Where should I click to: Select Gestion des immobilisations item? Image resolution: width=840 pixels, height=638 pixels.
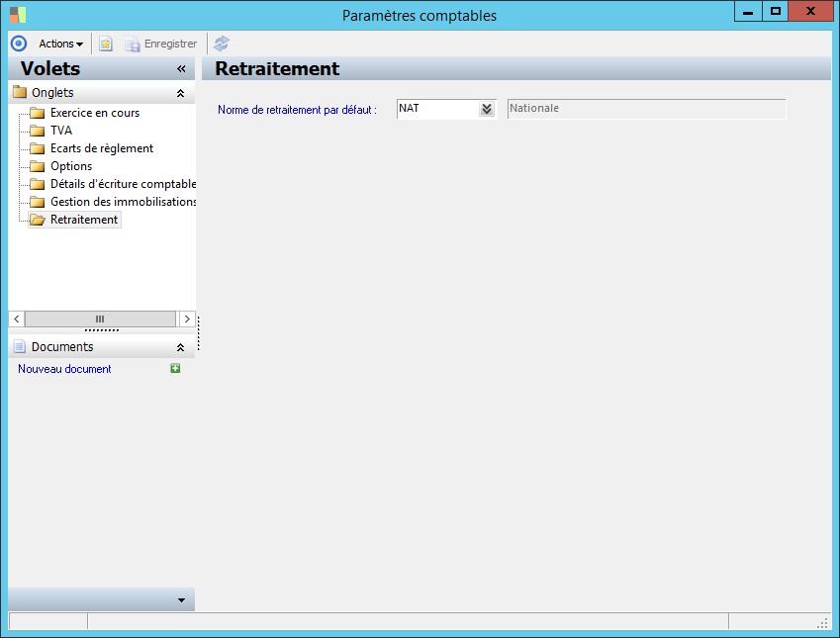coord(123,202)
